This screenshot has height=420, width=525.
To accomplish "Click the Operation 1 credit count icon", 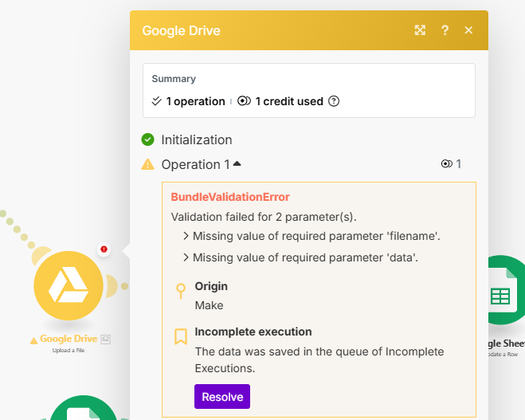I will click(447, 164).
